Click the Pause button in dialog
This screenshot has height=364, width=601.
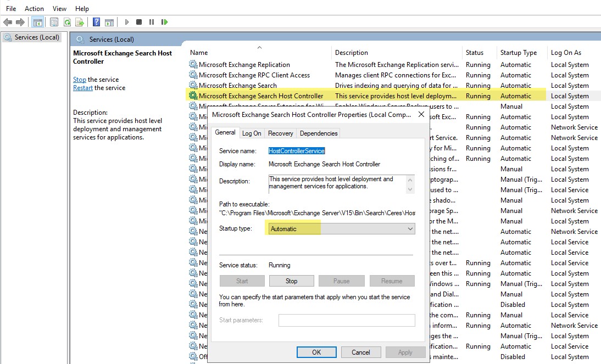[x=342, y=281]
